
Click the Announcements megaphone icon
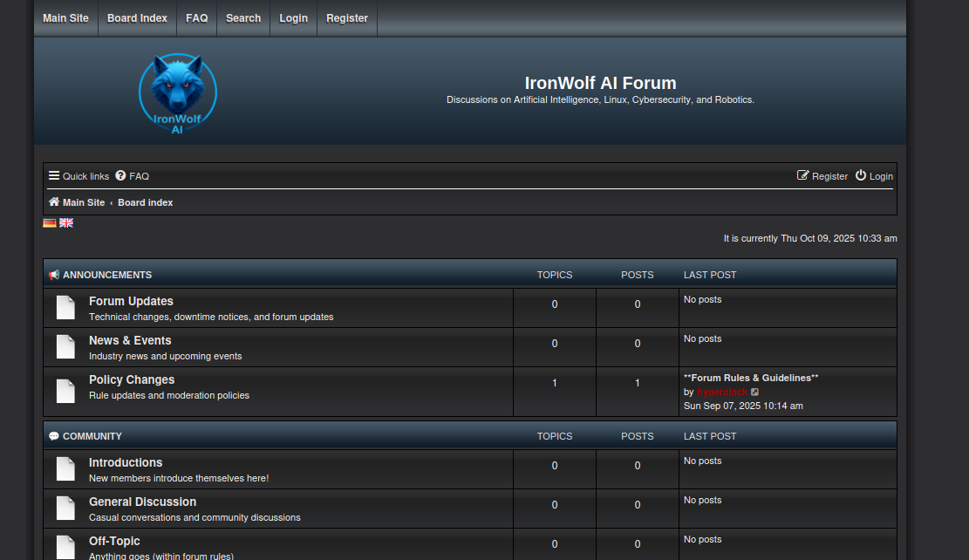click(54, 275)
